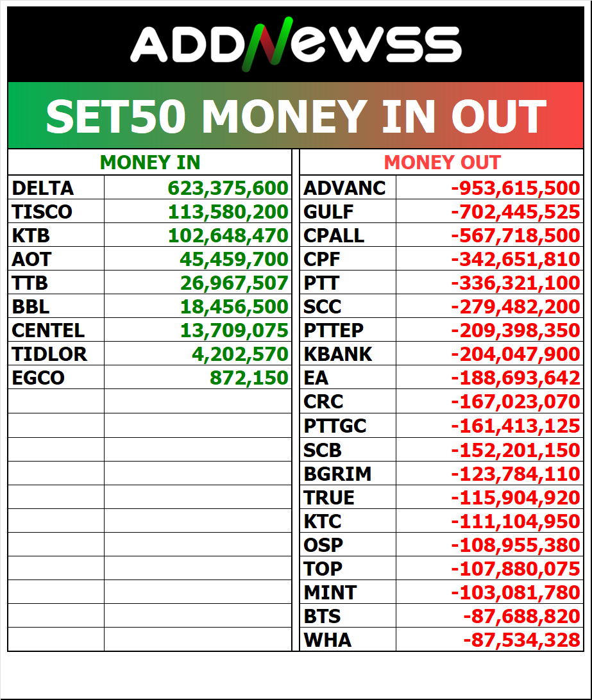This screenshot has width=592, height=700.
Task: Select the ADVANC ticker in Money Out
Action: [x=344, y=188]
